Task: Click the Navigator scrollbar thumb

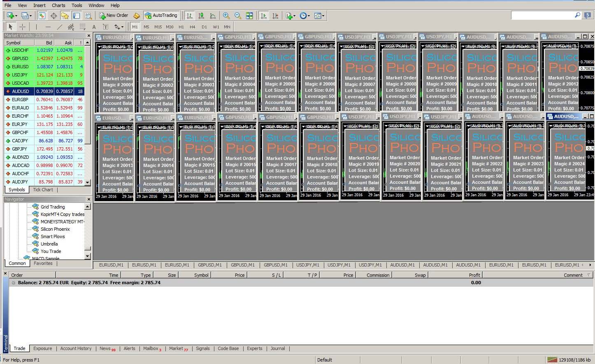Action: [x=88, y=248]
